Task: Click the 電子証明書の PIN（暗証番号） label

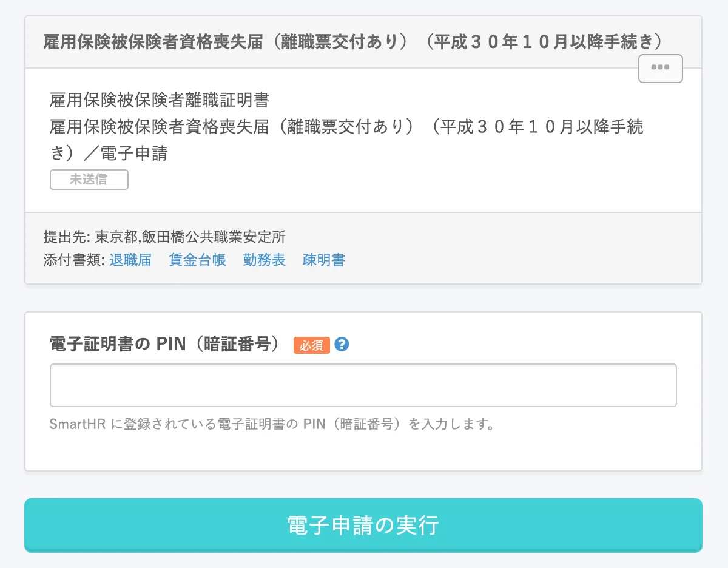Action: tap(168, 345)
